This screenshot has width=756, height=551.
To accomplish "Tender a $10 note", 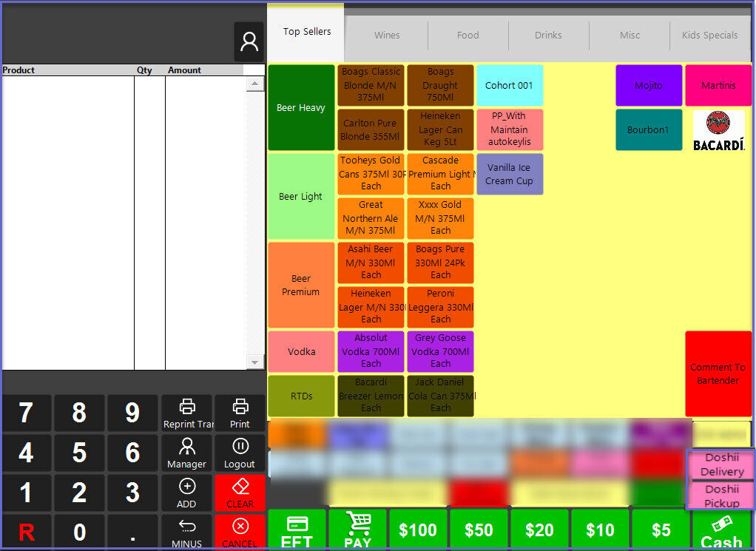I will pyautogui.click(x=600, y=530).
